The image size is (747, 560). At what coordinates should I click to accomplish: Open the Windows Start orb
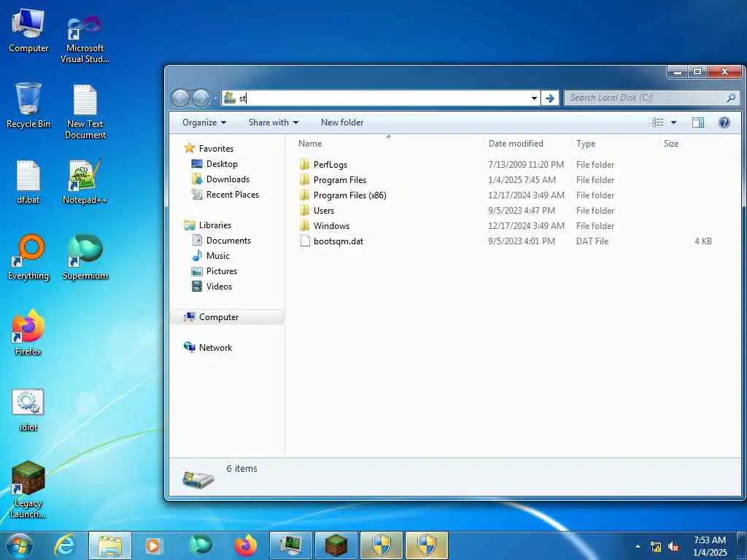point(20,545)
